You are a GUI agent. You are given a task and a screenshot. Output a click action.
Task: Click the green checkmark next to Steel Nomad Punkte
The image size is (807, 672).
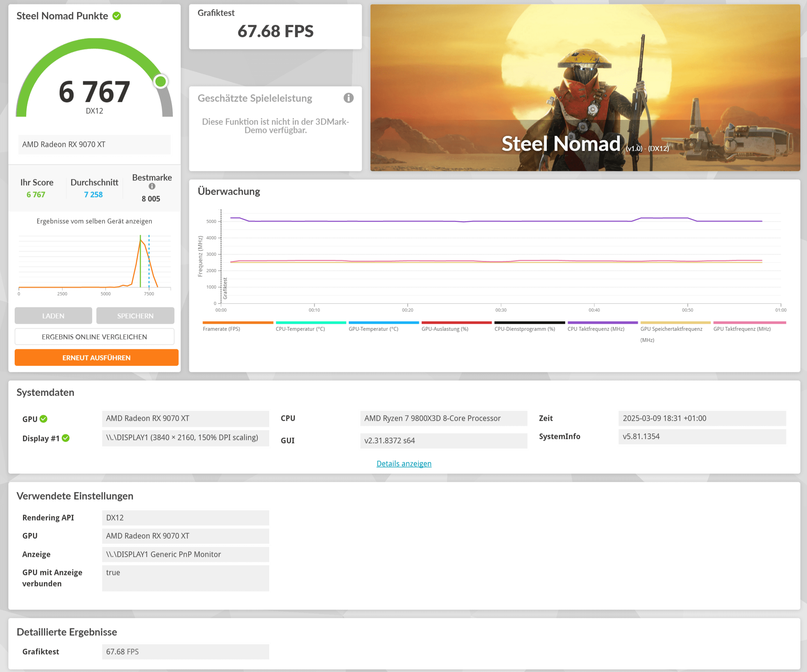click(x=116, y=16)
